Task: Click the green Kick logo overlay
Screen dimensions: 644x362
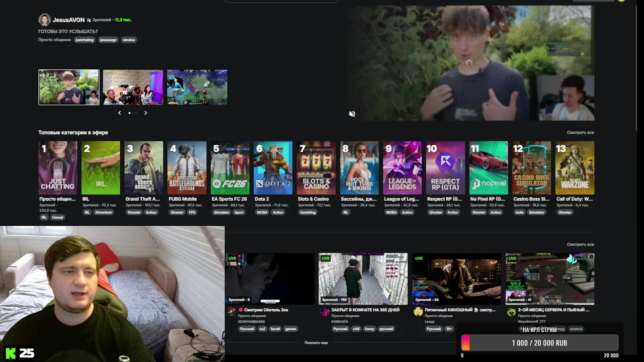Action: (x=11, y=353)
